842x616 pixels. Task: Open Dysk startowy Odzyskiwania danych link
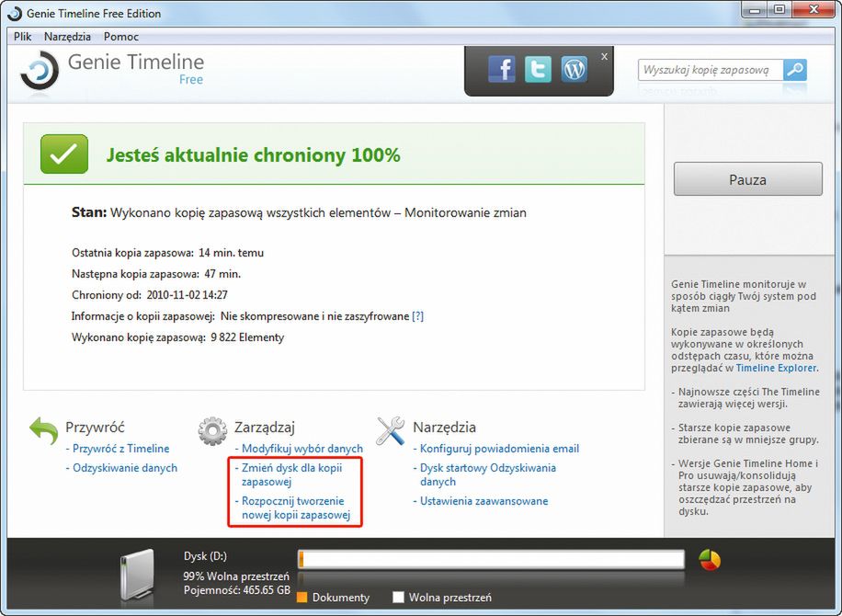pos(487,474)
